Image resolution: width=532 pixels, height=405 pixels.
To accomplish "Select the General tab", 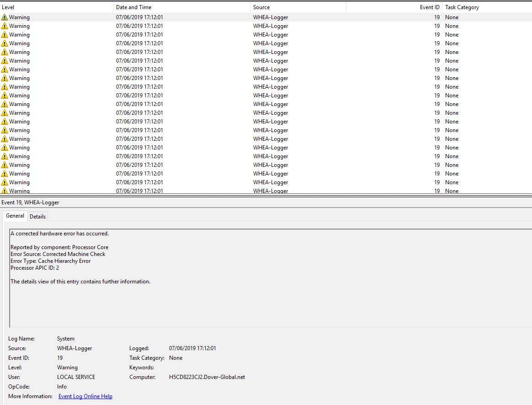I will pyautogui.click(x=15, y=215).
